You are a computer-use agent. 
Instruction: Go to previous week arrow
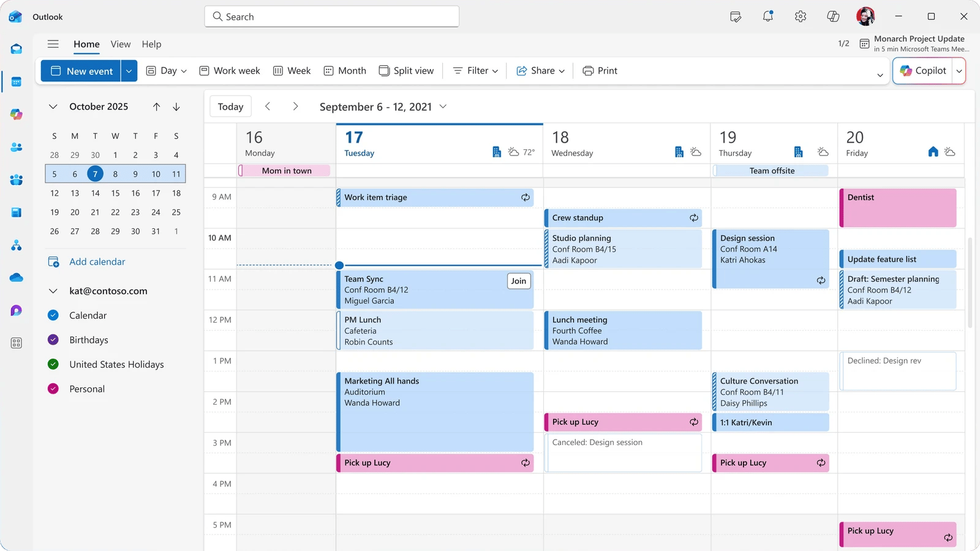268,107
